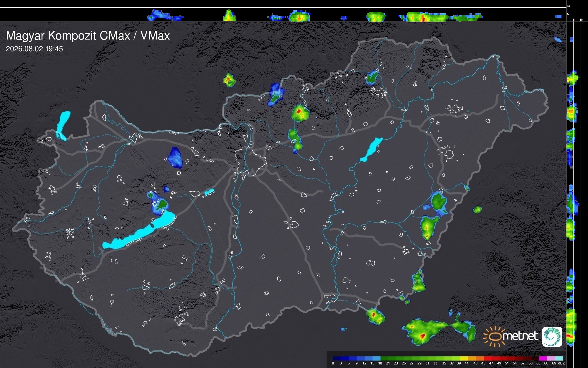Select the orange 41 dBZ legend swatch

click(472, 358)
